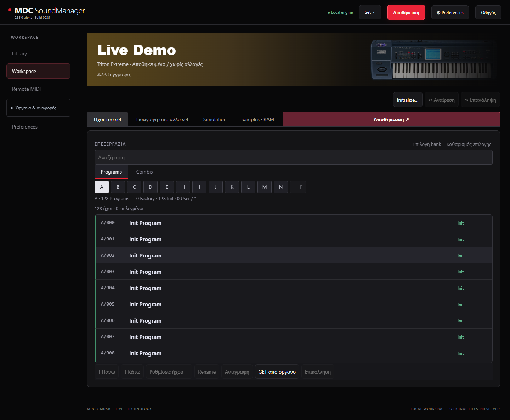Click the wide Αποθήκευση ↗ bar
The image size is (510, 420).
click(x=391, y=119)
